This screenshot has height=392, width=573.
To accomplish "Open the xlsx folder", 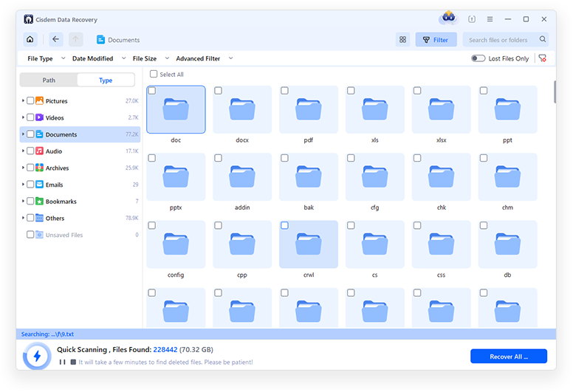I will (441, 109).
